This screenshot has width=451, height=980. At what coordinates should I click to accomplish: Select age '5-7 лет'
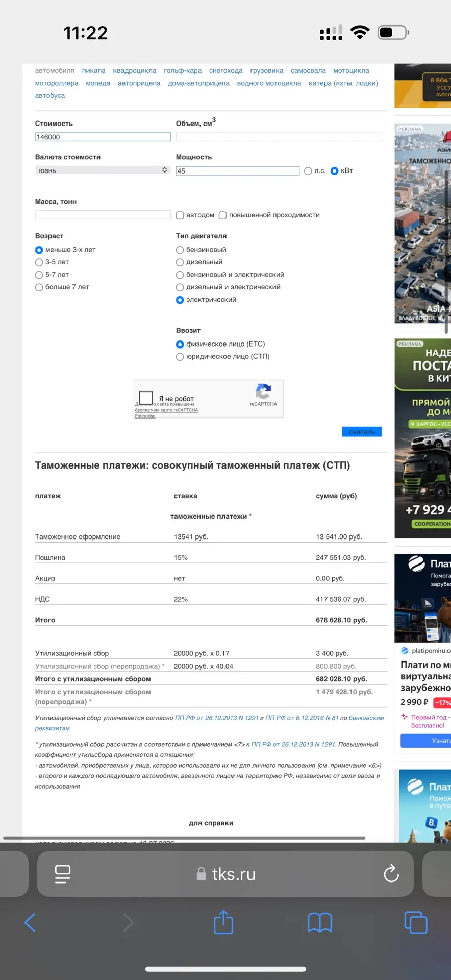39,275
